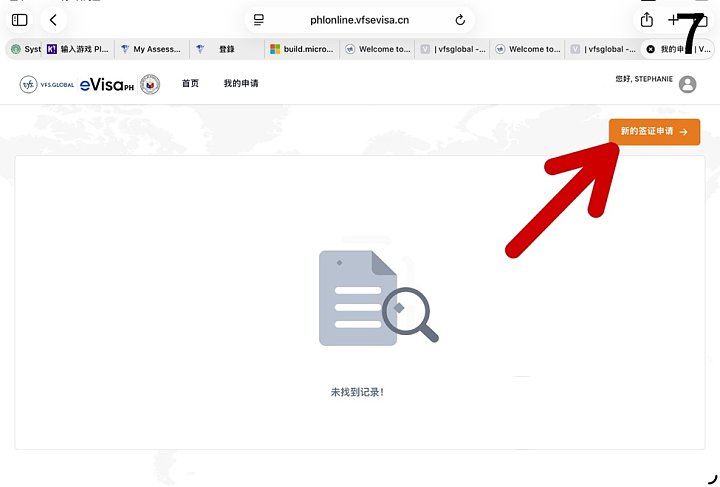Click the phlonline.vfsevisa.cn address field
Image resolution: width=720 pixels, height=487 pixels.
point(360,20)
